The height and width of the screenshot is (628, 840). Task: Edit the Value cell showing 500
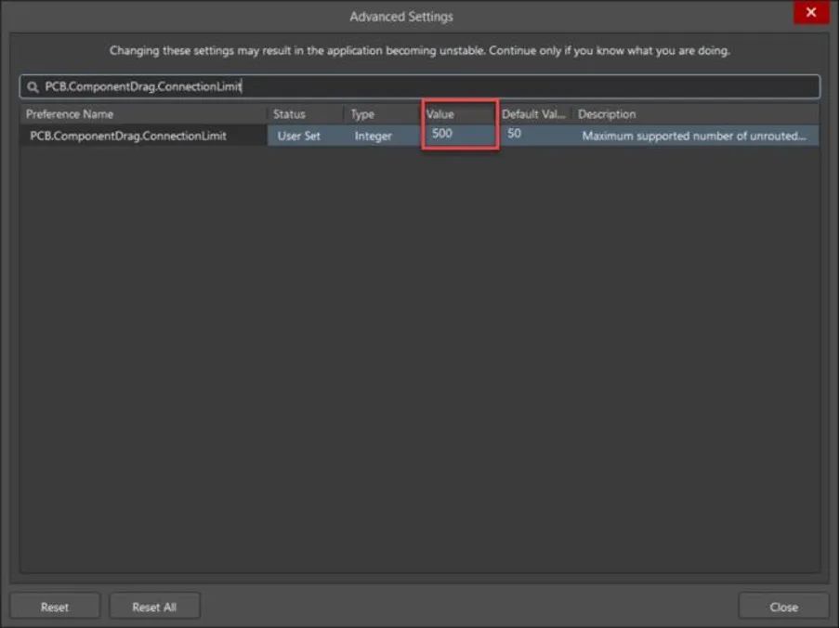[x=458, y=135]
